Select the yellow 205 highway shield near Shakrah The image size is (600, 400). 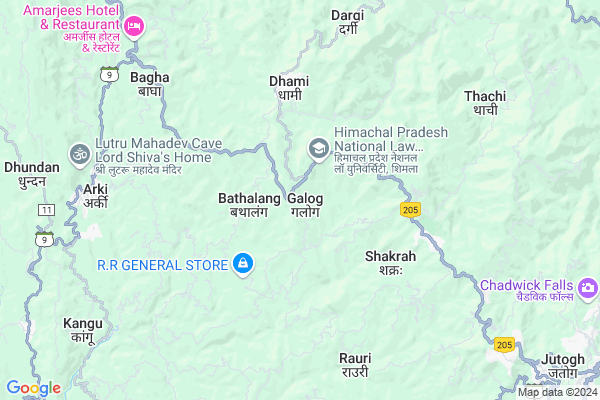coord(410,210)
